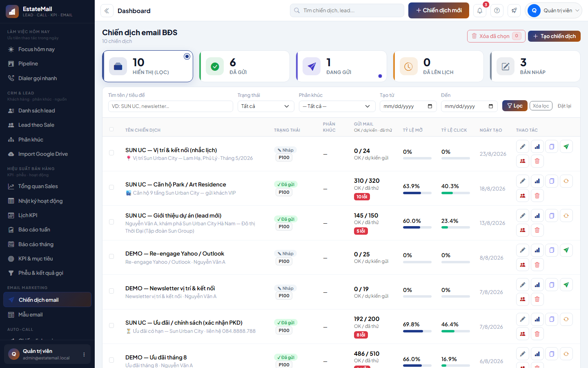Open stats chart for 'Ưu đãi / chính sách' campaign
The height and width of the screenshot is (368, 588).
tap(537, 319)
